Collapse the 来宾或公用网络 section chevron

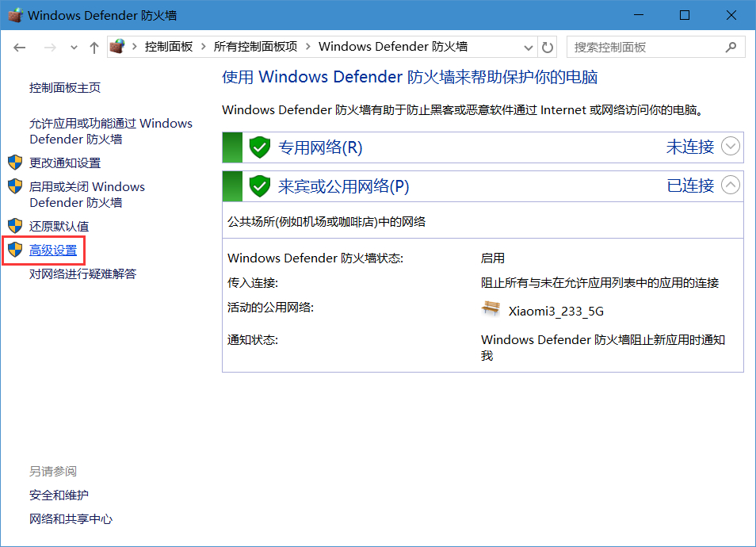click(730, 186)
